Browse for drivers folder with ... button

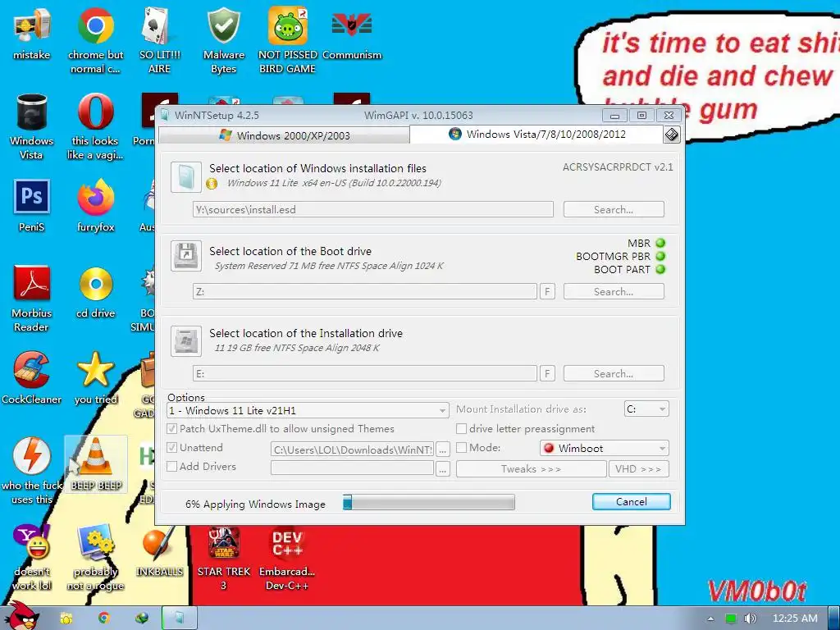tap(442, 468)
